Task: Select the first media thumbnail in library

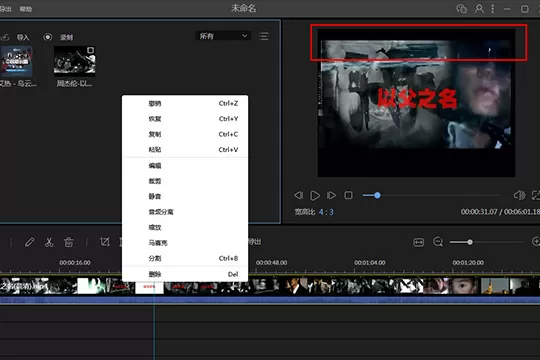Action: point(17,61)
